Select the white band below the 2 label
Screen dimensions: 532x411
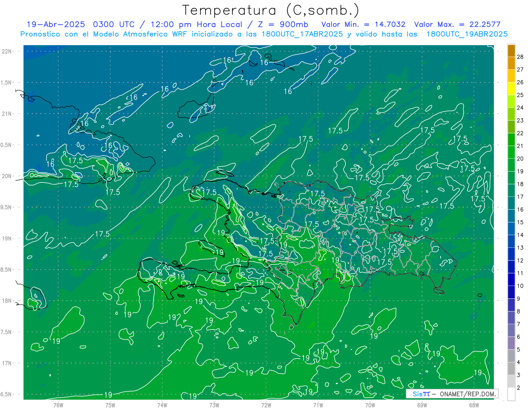click(x=511, y=394)
